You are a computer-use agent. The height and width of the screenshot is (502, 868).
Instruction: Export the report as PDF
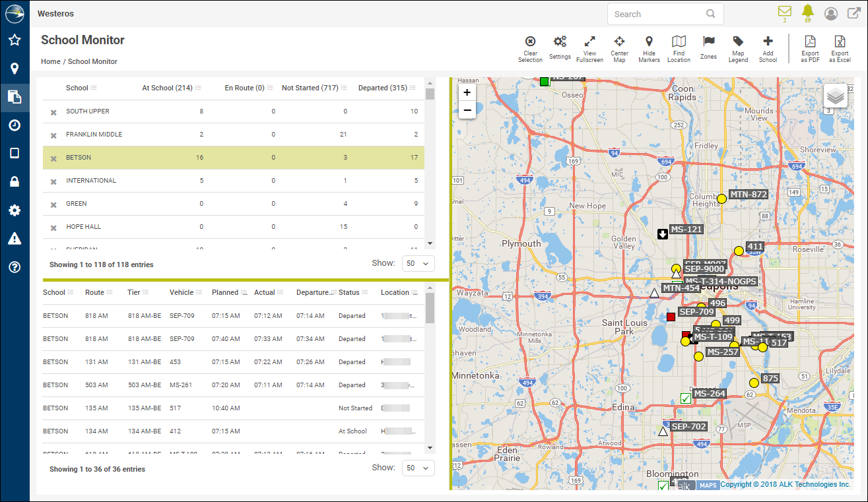[x=810, y=42]
